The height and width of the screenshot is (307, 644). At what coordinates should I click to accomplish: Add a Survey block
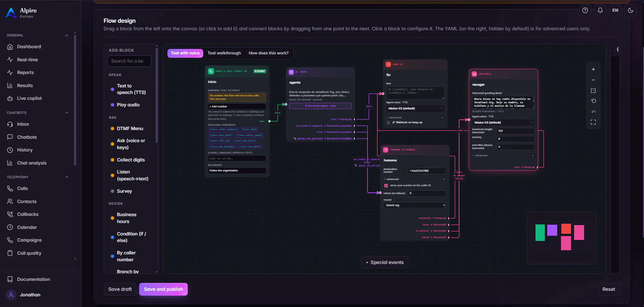(124, 191)
